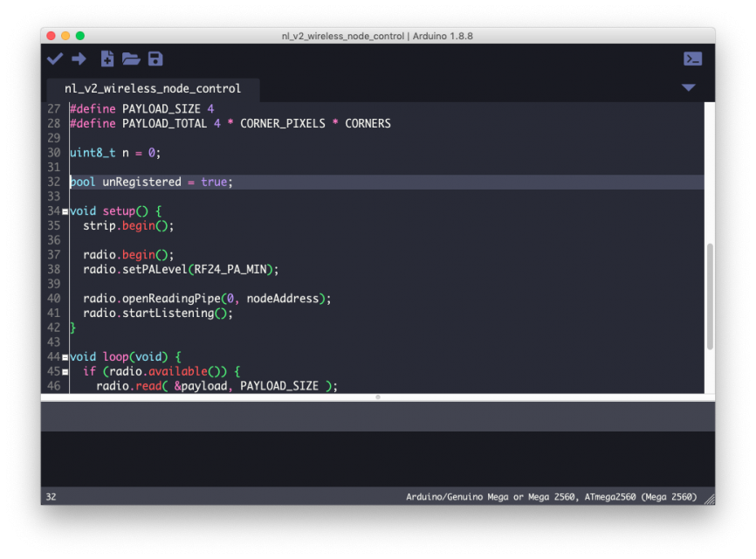Create a new sketch

pyautogui.click(x=107, y=59)
